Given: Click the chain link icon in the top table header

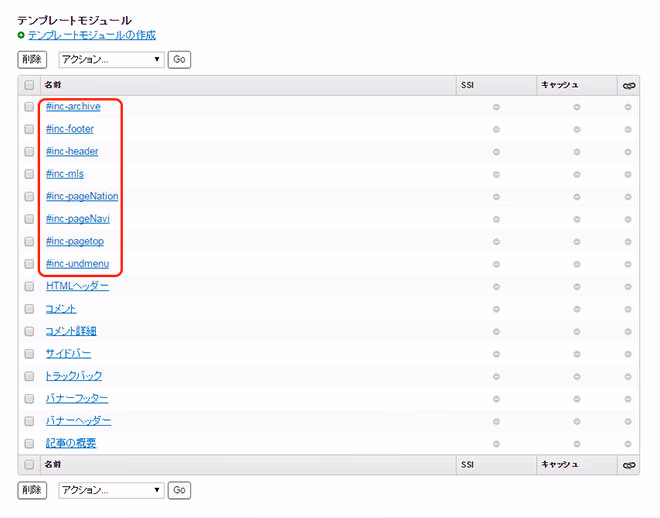Looking at the screenshot, I should coord(628,85).
